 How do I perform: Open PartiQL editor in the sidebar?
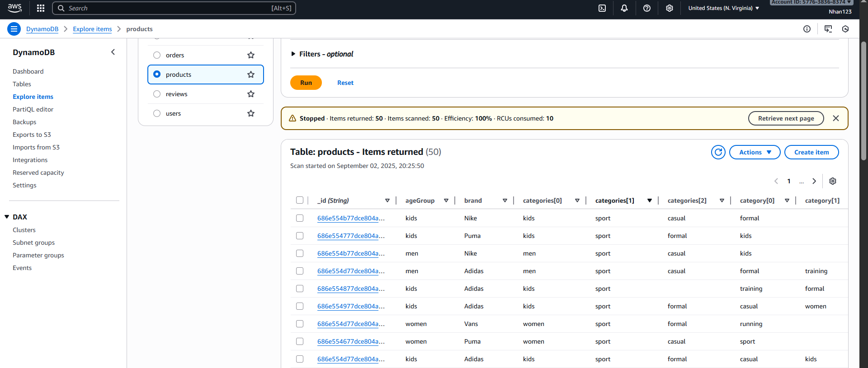point(33,109)
